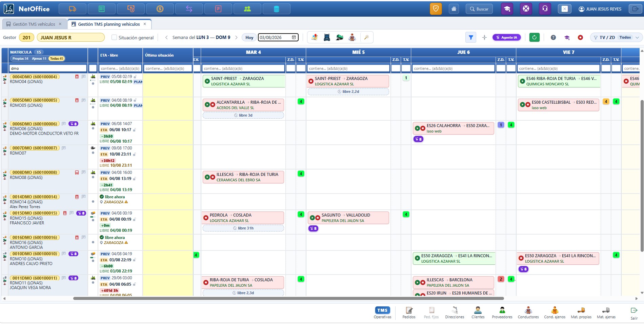Open the green users group module
Viewport: 644px width, 324px height.
pyautogui.click(x=247, y=9)
